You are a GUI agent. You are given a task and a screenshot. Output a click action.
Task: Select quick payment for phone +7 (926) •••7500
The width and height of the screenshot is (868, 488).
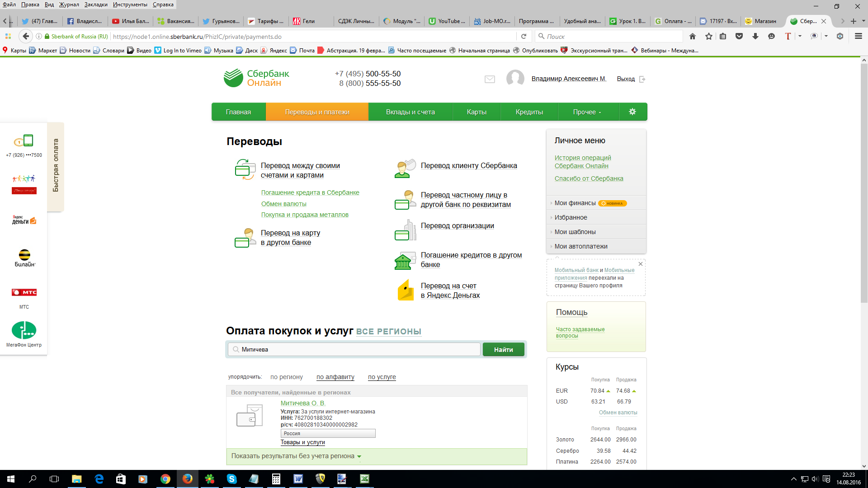pos(24,145)
